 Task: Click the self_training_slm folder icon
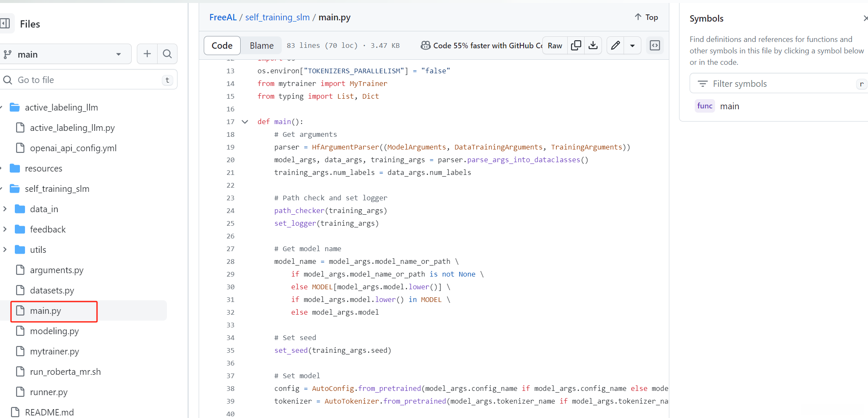[15, 188]
